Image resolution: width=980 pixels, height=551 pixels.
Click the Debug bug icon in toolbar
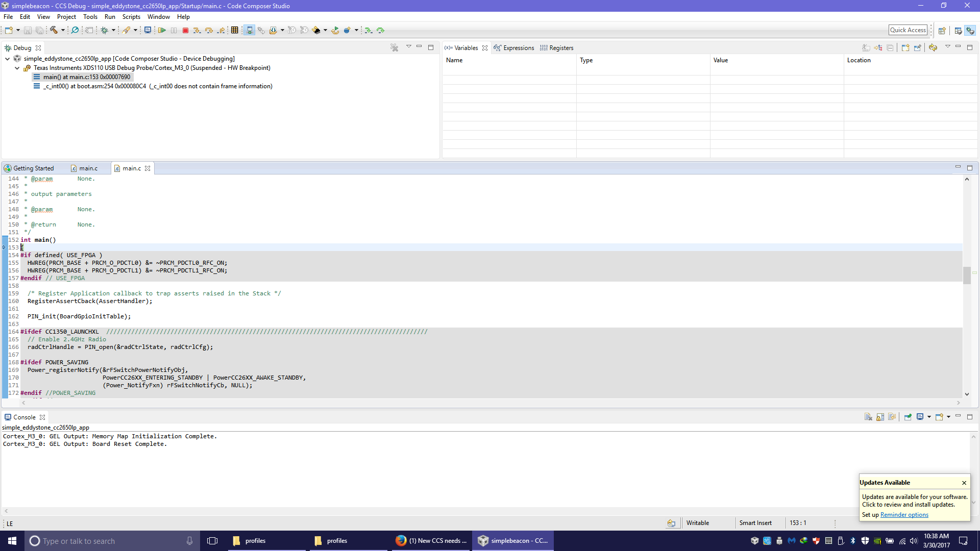[104, 31]
